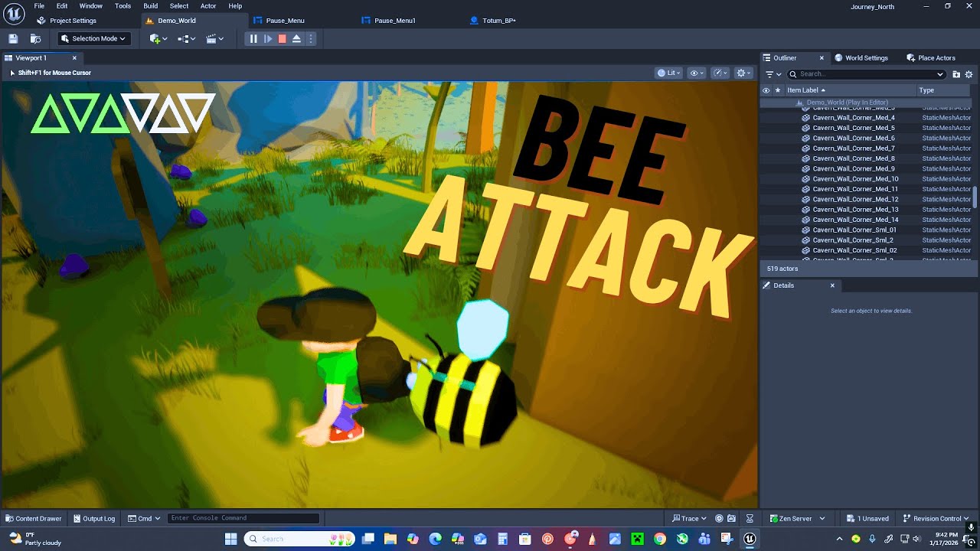Click the Outliner search field

click(867, 74)
